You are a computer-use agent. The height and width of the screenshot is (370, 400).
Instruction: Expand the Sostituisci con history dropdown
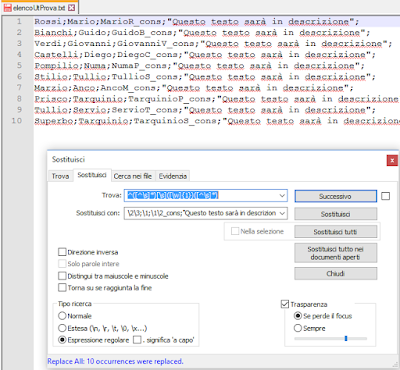point(282,213)
